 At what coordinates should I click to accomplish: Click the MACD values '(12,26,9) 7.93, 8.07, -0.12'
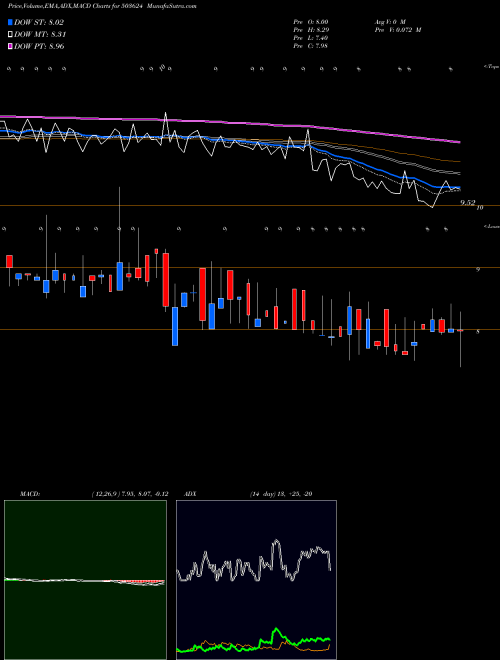[x=130, y=494]
